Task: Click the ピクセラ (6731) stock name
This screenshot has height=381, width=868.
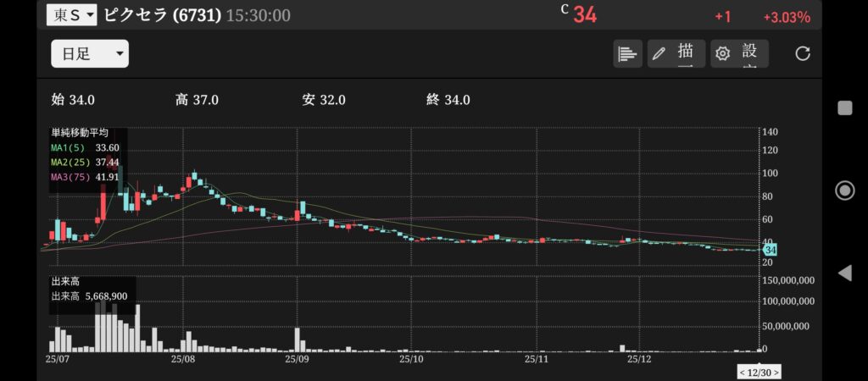Action: coord(162,15)
